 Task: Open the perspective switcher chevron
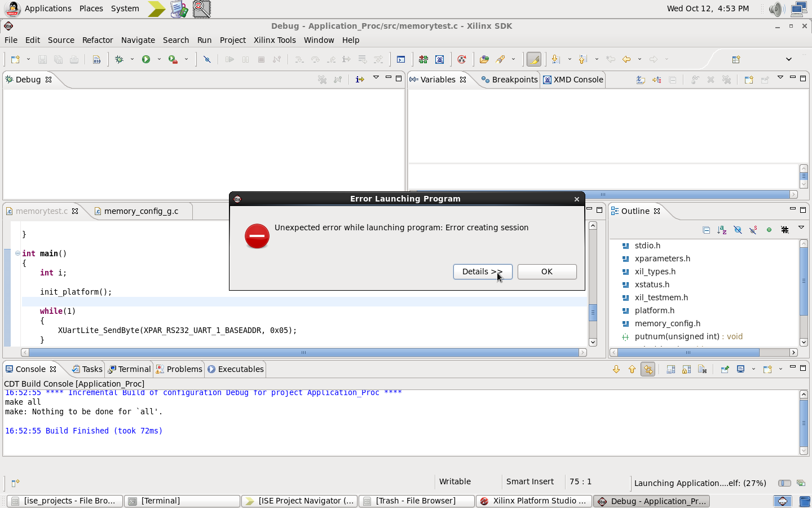click(788, 59)
